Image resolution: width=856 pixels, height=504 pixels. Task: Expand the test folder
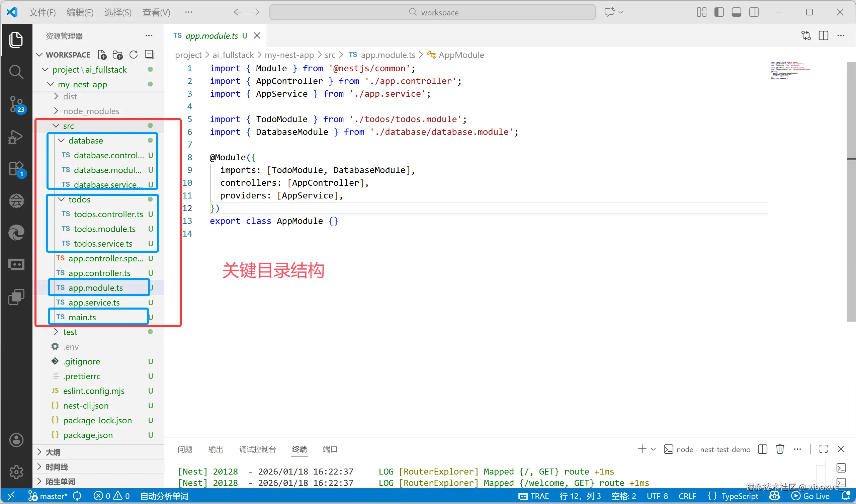point(70,332)
